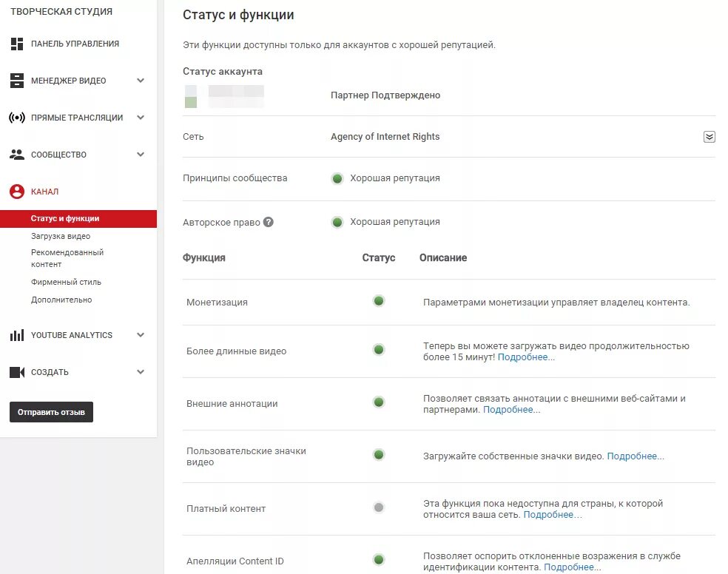The width and height of the screenshot is (728, 574).
Task: Open Прямые трансляции menu item
Action: tap(77, 118)
